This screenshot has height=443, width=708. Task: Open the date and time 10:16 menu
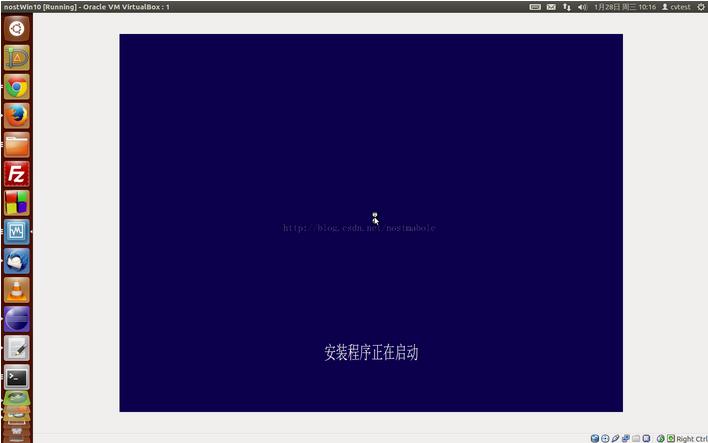(x=625, y=7)
